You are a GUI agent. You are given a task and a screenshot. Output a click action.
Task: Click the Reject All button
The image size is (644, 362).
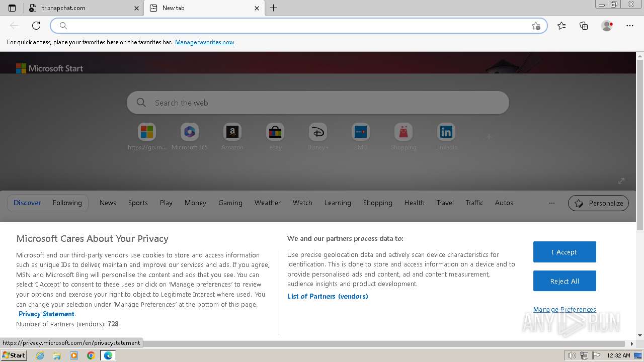(x=565, y=281)
